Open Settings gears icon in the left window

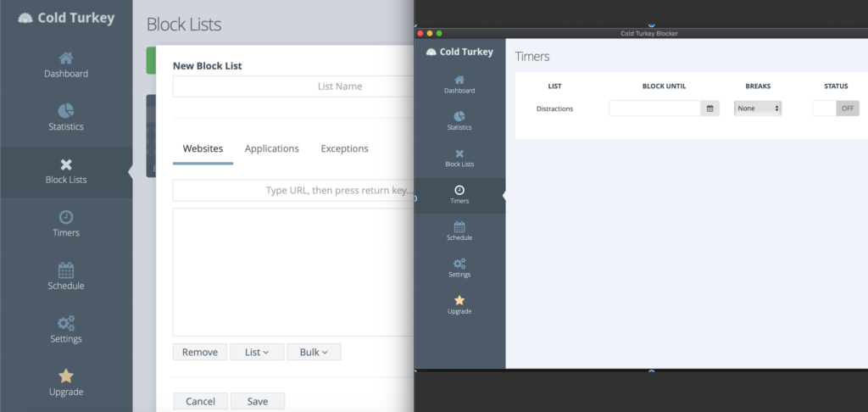[x=66, y=323]
